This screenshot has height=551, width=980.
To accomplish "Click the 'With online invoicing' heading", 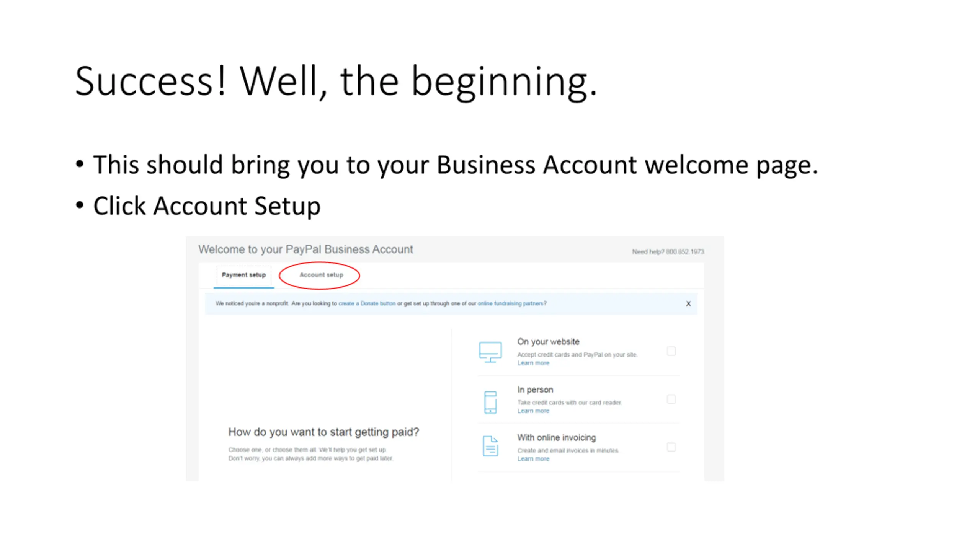I will tap(556, 437).
